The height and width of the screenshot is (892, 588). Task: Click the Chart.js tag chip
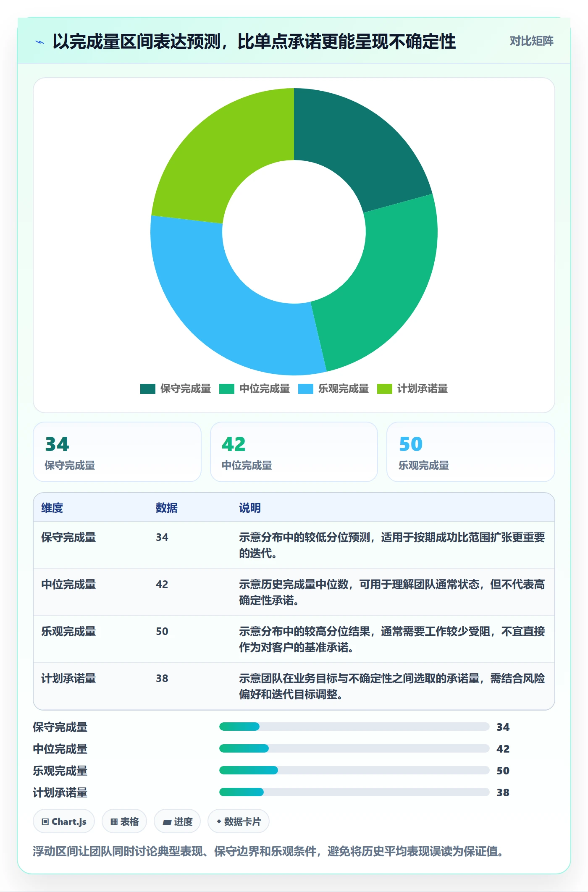pos(64,821)
